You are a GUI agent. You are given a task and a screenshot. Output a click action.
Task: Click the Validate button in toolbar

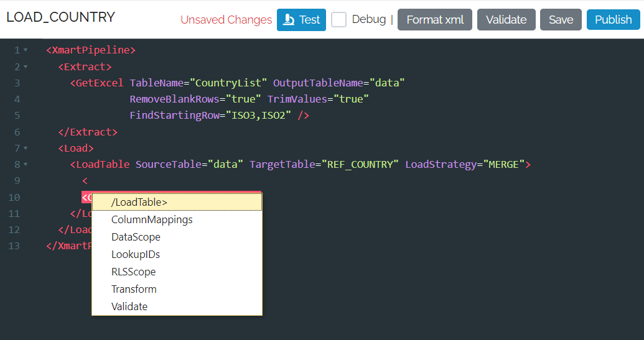tap(506, 20)
